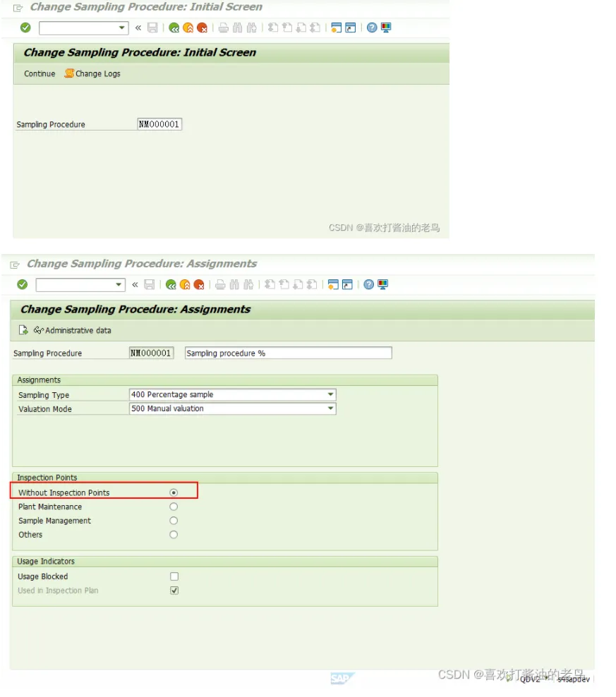Open the Sampling Type dropdown
The image size is (616, 697).
(x=330, y=394)
